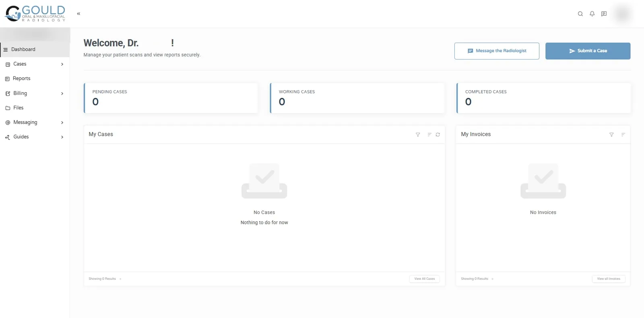Click Message the Radiologist button
This screenshot has height=318, width=644.
(x=497, y=51)
